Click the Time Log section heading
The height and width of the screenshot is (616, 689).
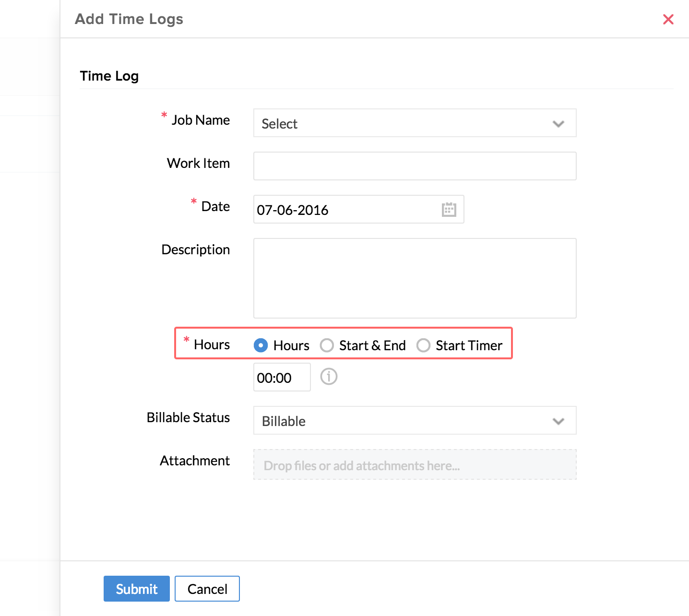coord(109,76)
